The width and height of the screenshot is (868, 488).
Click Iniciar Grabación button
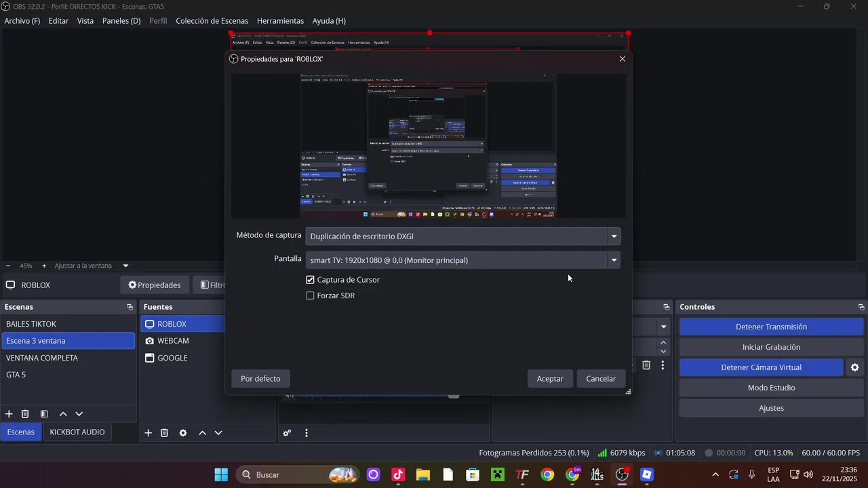[x=771, y=347]
